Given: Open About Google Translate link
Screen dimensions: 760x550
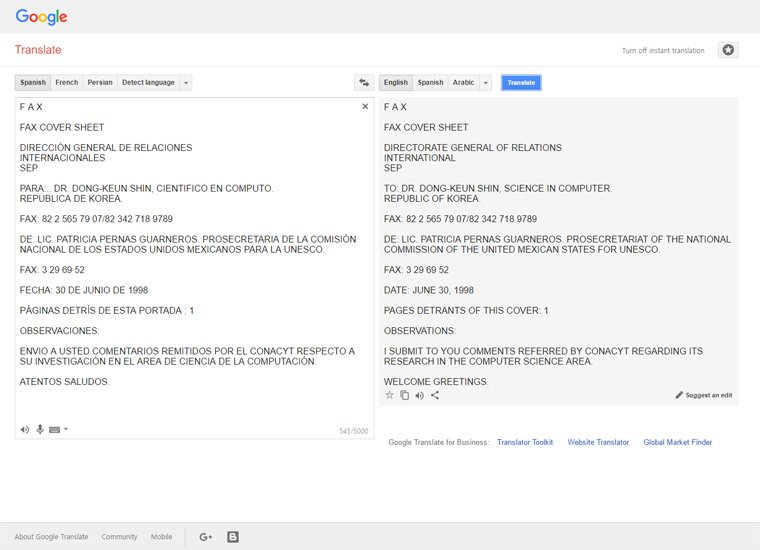Looking at the screenshot, I should (51, 536).
